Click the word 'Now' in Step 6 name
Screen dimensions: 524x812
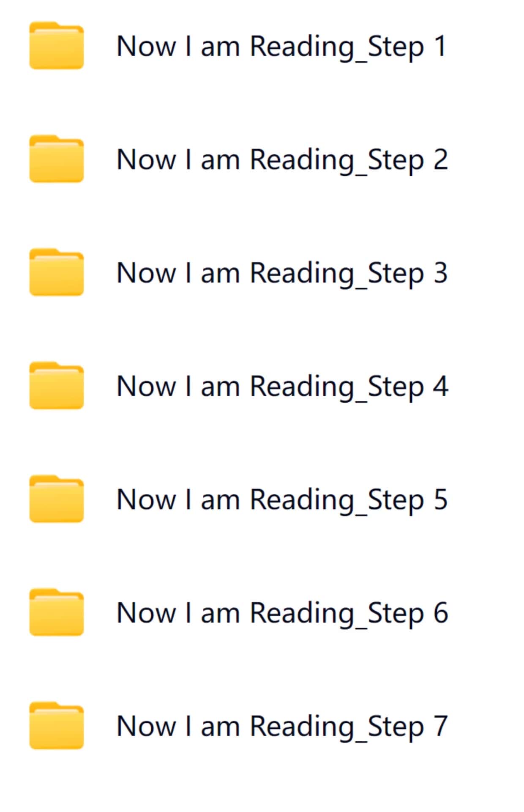(146, 613)
